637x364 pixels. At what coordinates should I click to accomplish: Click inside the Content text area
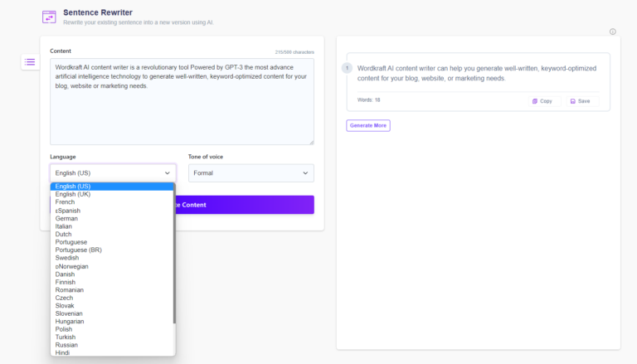[182, 116]
